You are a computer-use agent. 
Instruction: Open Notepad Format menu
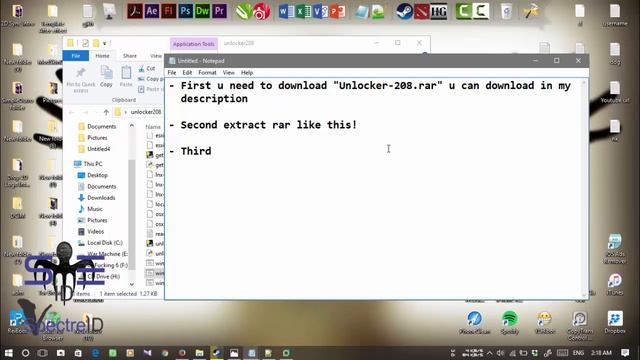[x=207, y=73]
